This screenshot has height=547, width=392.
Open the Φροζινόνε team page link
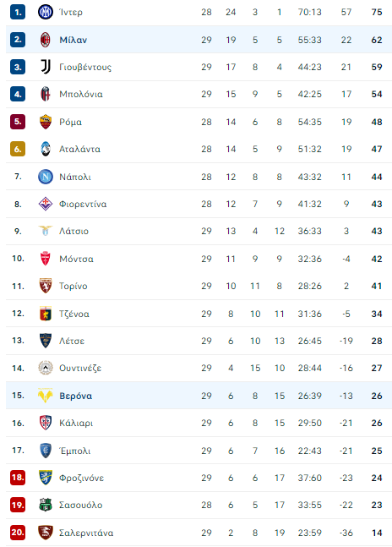click(x=82, y=478)
